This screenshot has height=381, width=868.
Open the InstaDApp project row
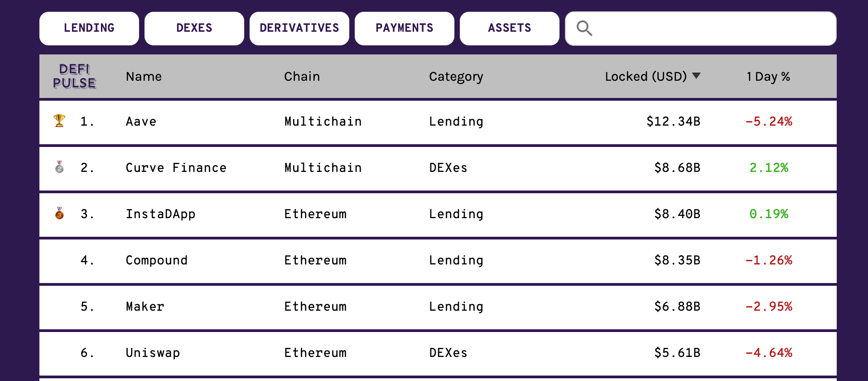pyautogui.click(x=160, y=214)
